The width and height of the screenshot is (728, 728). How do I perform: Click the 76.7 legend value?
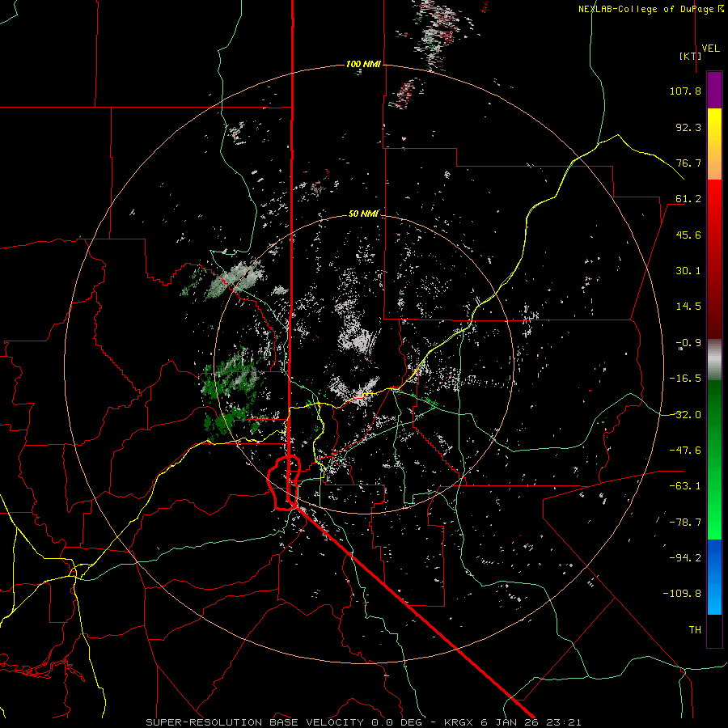coord(688,163)
